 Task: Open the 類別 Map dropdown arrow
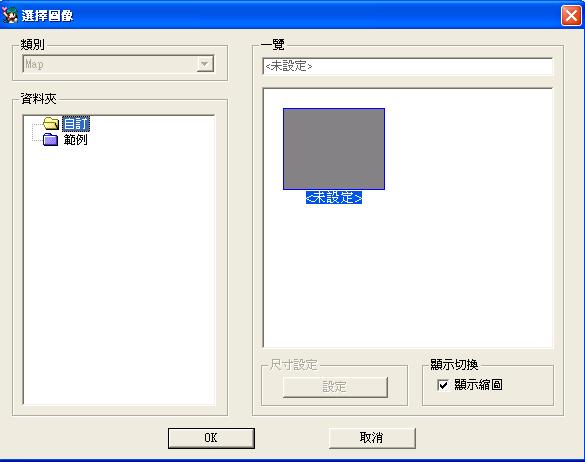(x=205, y=64)
